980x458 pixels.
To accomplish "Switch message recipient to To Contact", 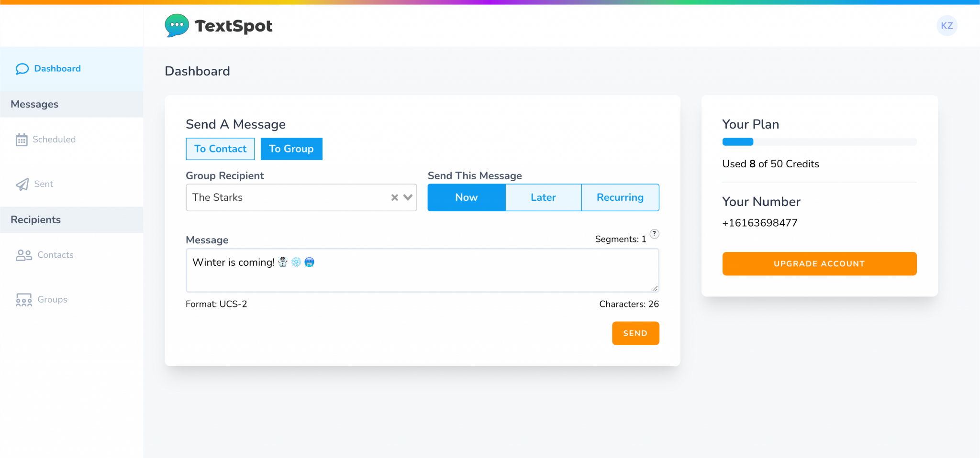I will [x=220, y=149].
